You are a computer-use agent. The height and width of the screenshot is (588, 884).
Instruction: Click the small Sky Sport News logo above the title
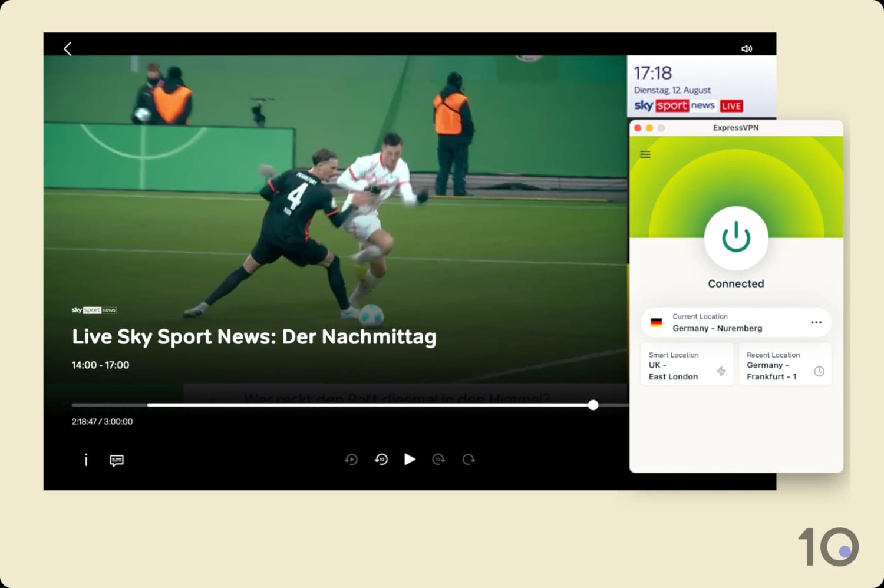pyautogui.click(x=94, y=310)
